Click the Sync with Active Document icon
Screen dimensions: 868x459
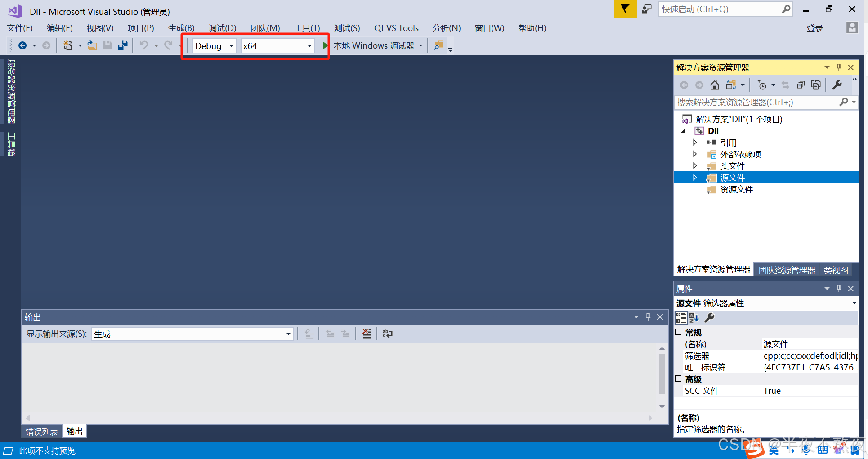click(x=785, y=85)
